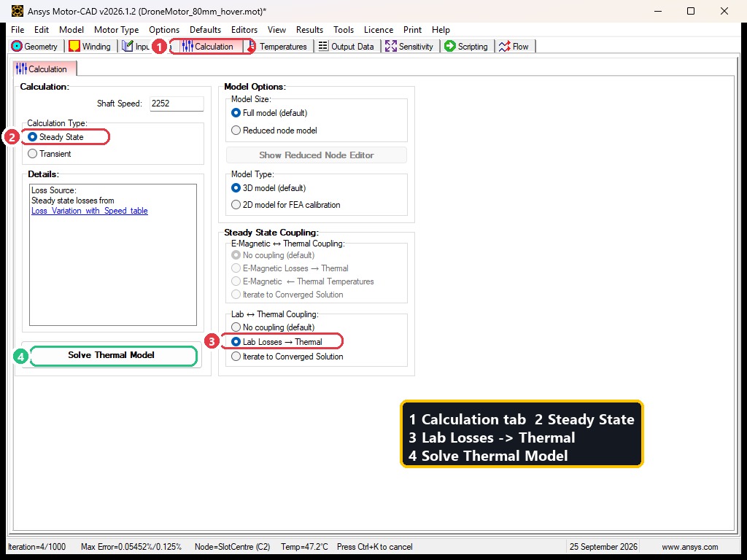Click the Iteration=4/1000 status bar entry
Screen dimensions: 747x560
pos(36,547)
